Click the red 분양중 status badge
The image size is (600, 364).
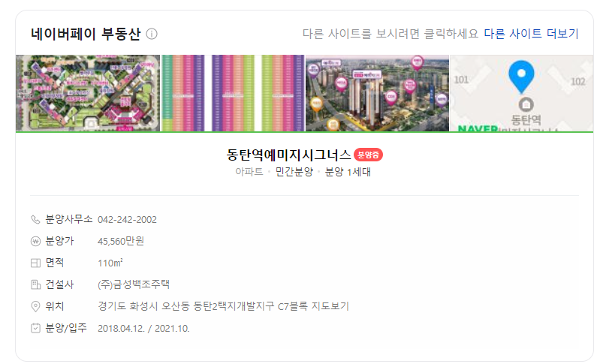(x=368, y=155)
